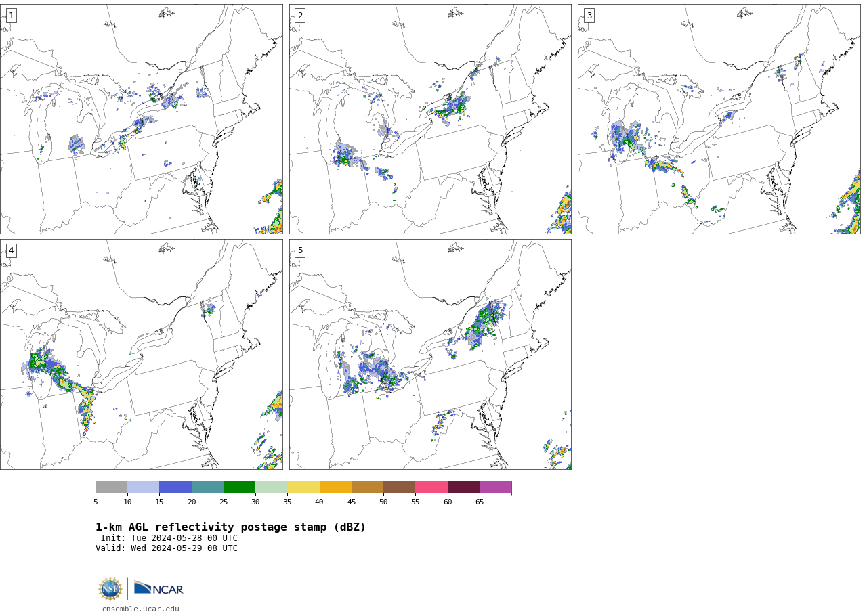This screenshot has width=867, height=616.
Task: Click the orange 40-45 dBZ swatch
Action: (335, 487)
